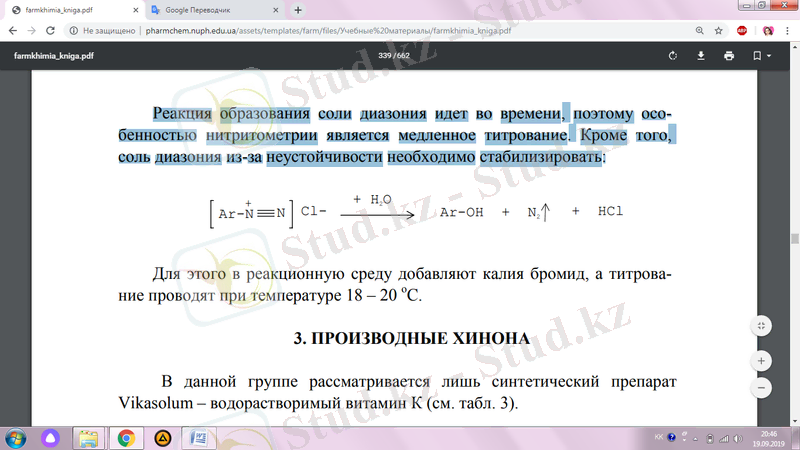Open a new browser tab
Image resolution: width=800 pixels, height=450 pixels.
(298, 9)
